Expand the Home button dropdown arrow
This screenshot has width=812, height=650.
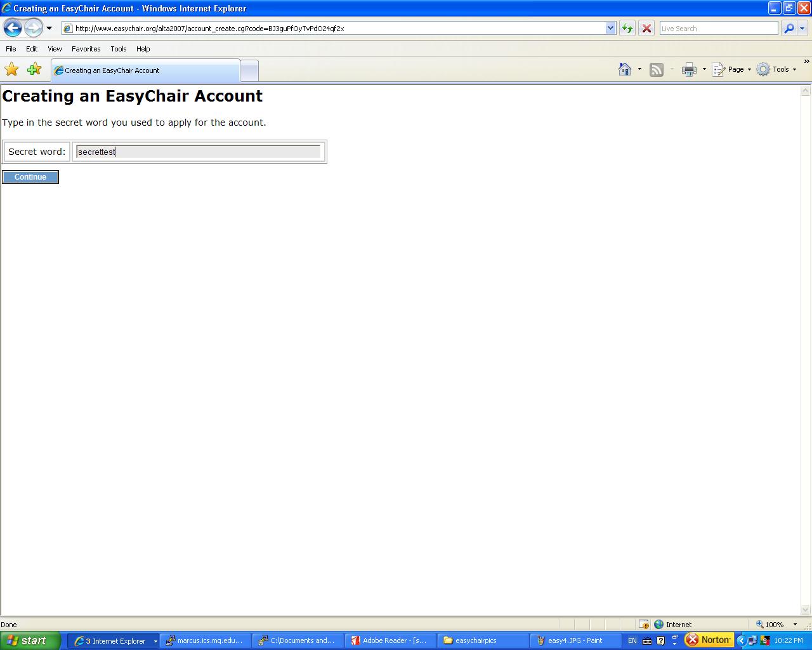point(639,69)
